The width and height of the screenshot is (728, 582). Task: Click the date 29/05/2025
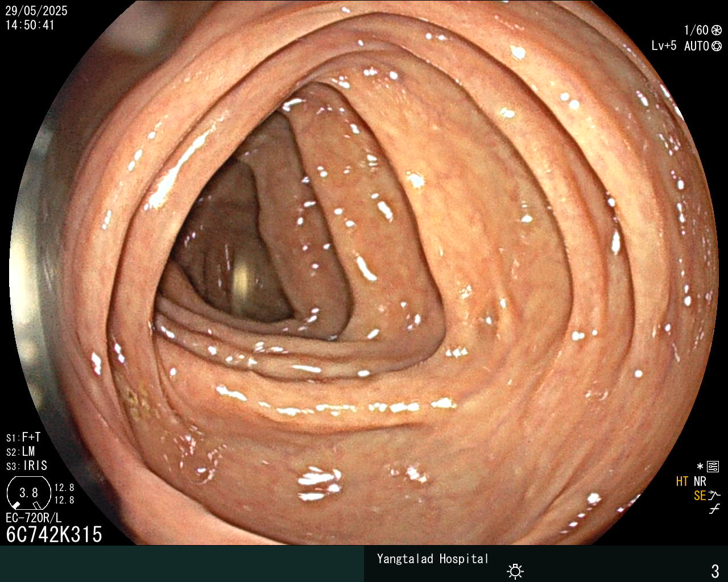click(x=36, y=11)
